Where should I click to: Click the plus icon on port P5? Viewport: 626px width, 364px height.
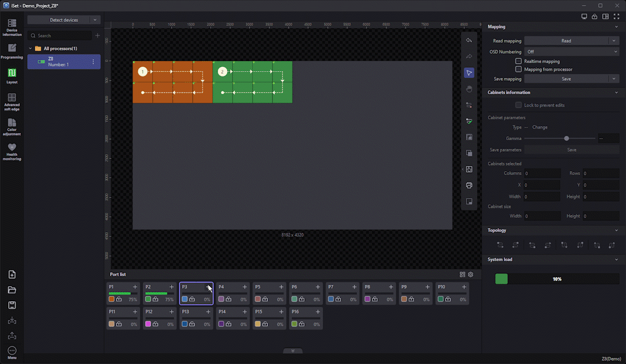tap(281, 287)
